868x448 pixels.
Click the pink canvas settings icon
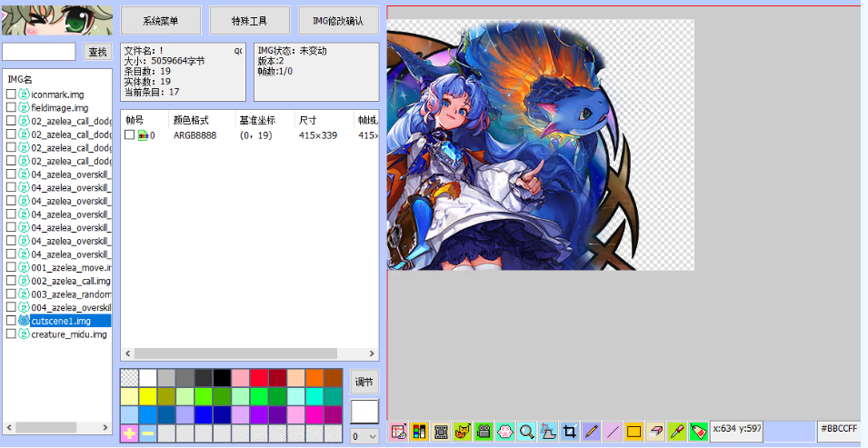(397, 431)
